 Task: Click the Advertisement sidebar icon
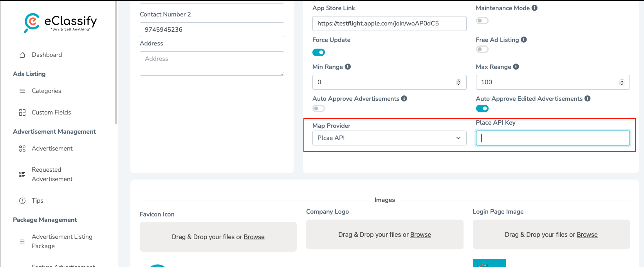pyautogui.click(x=22, y=149)
